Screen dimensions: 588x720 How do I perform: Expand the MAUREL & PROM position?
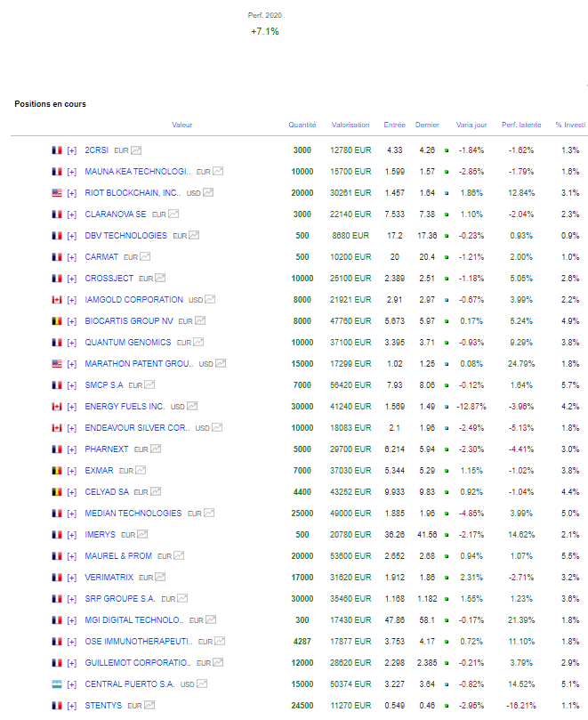(x=72, y=556)
